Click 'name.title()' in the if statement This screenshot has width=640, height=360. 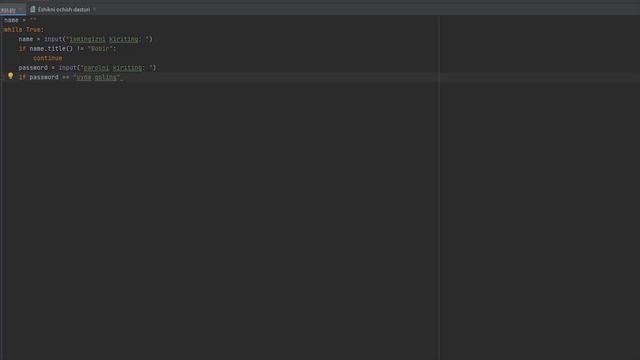(51, 49)
